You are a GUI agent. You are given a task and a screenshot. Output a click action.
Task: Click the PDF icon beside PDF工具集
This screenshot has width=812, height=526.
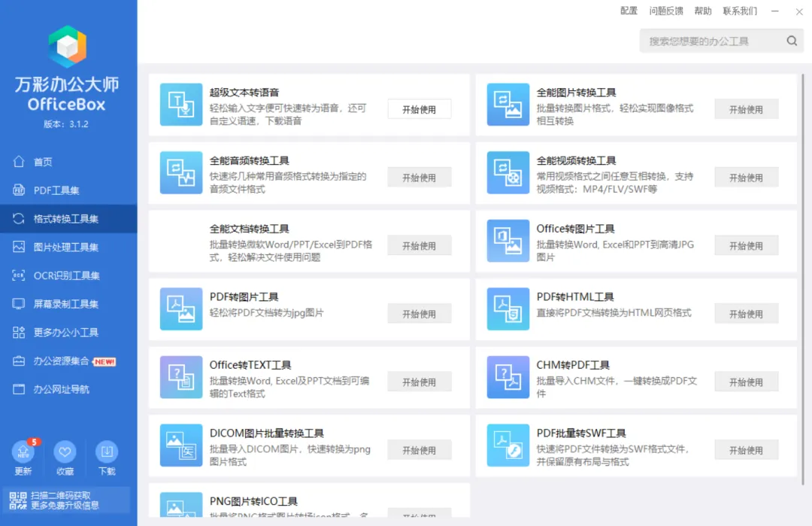(19, 190)
